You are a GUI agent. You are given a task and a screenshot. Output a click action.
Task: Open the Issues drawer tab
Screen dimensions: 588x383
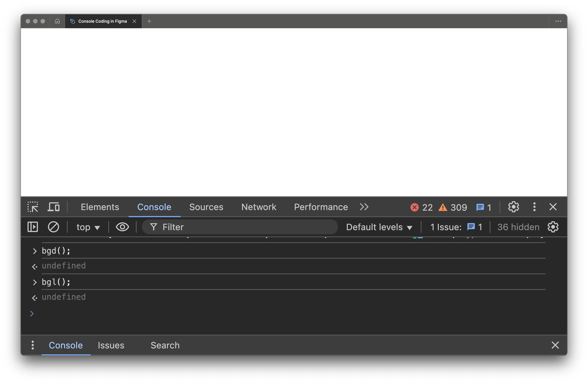[x=111, y=345]
